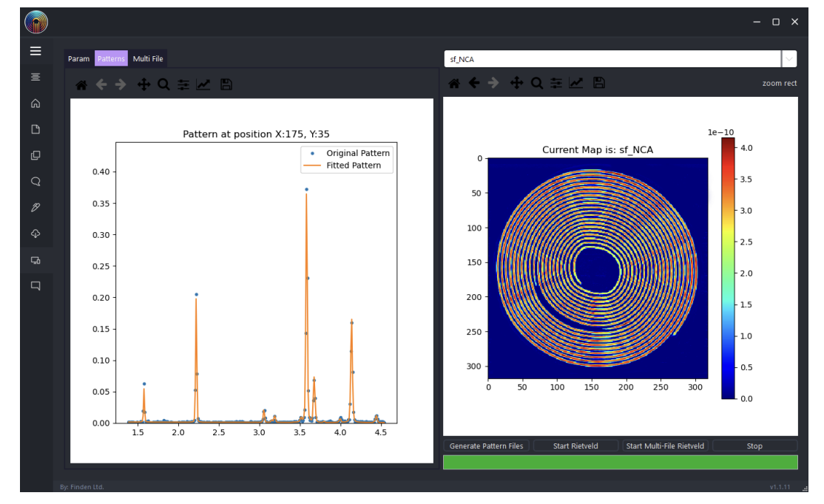The height and width of the screenshot is (504, 824).
Task: Open the hamburger menu in the sidebar
Action: (36, 51)
